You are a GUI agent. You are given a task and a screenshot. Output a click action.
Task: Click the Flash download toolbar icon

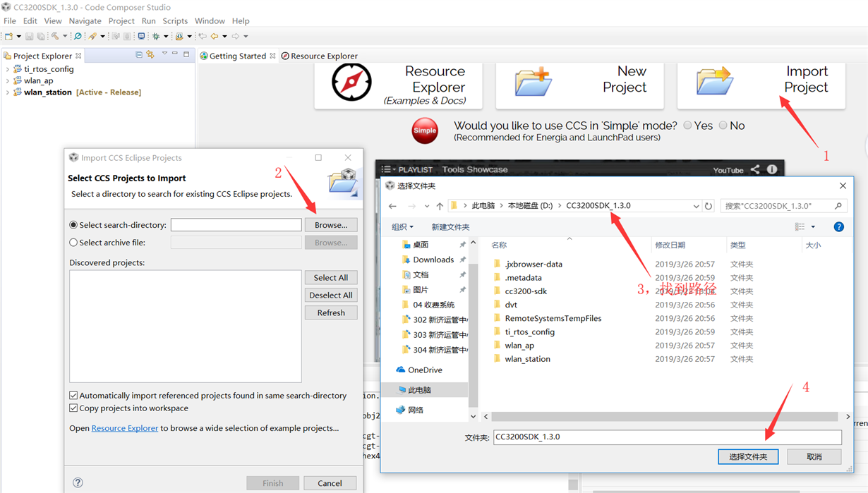coord(179,36)
